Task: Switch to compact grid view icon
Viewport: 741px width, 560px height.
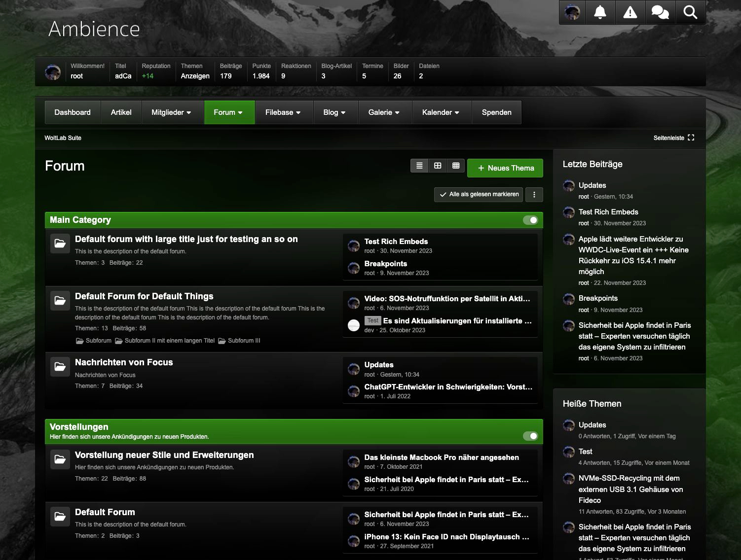Action: coord(456,166)
